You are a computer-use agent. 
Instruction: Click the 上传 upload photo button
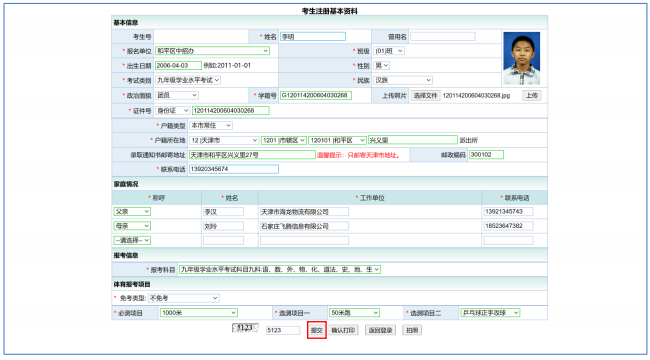(531, 95)
